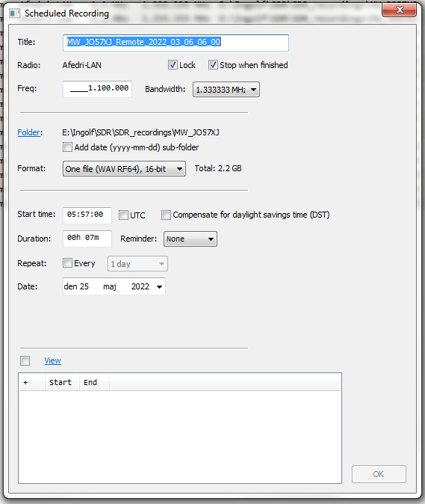Select the year 2022 in Date field

[140, 286]
